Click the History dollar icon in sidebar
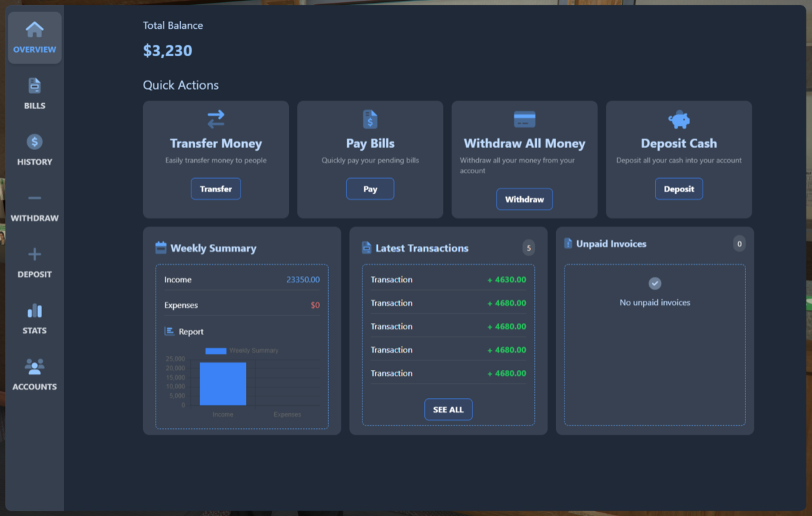Image resolution: width=812 pixels, height=516 pixels. point(34,142)
